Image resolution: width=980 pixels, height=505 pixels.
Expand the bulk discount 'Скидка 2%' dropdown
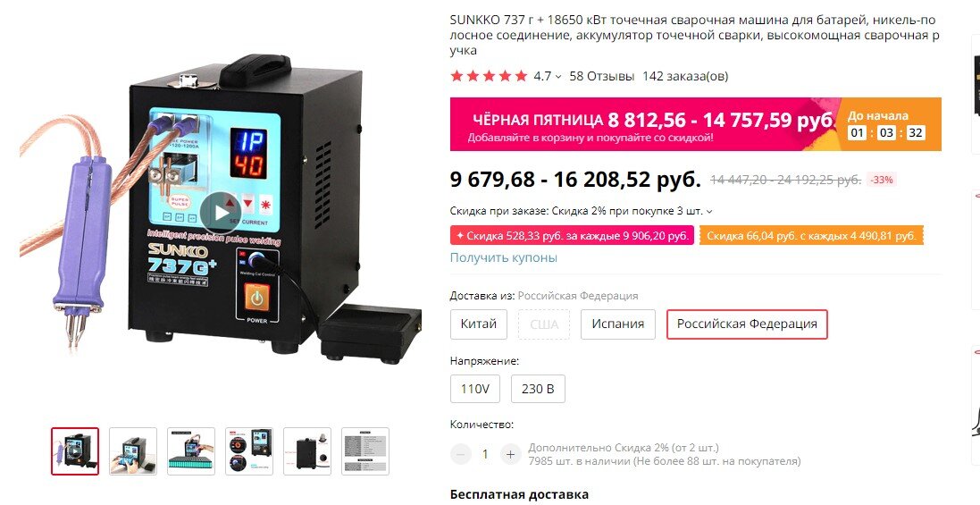(x=708, y=212)
